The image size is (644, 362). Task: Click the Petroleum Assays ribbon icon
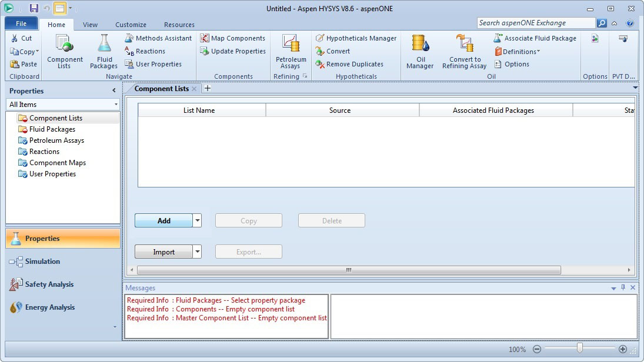291,52
